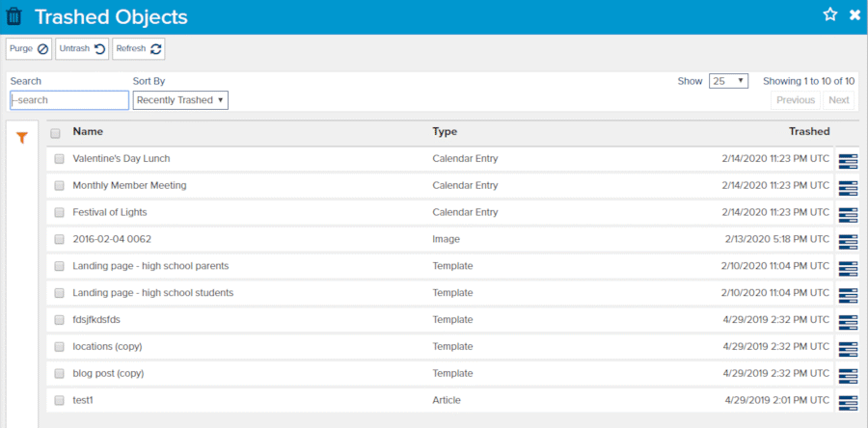Select Landing page - high school students name
This screenshot has width=868, height=428.
(x=152, y=293)
